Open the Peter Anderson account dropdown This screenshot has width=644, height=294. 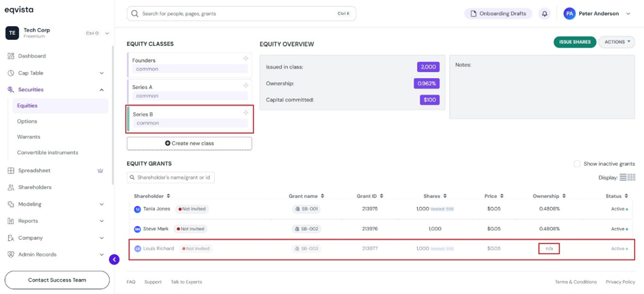click(628, 14)
